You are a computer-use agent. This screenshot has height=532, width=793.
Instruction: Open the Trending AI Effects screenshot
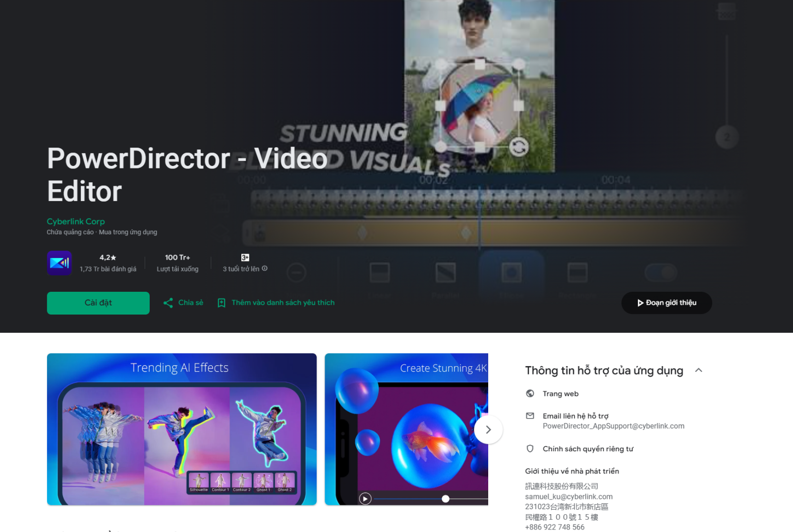click(x=182, y=429)
